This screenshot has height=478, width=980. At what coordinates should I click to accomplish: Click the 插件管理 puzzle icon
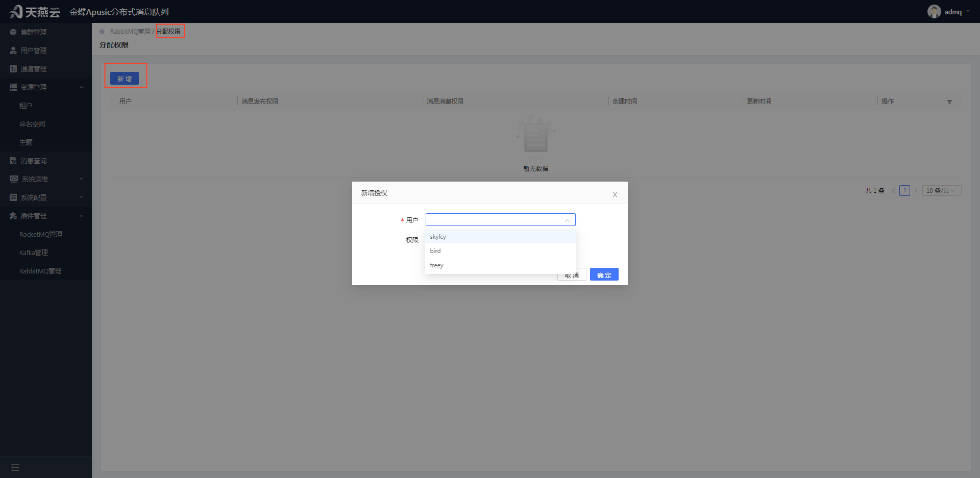click(x=13, y=216)
